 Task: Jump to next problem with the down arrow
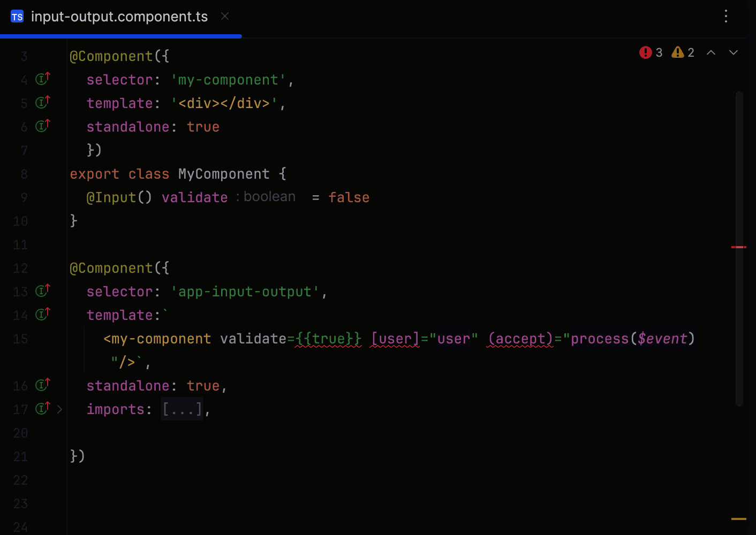pos(733,53)
